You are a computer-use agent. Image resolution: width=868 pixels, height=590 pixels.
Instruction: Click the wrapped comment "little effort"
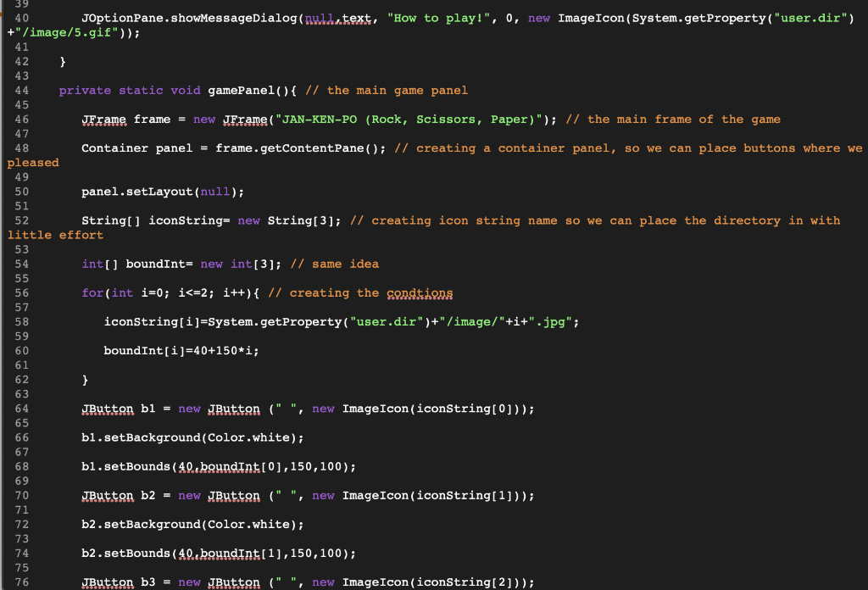pyautogui.click(x=55, y=235)
